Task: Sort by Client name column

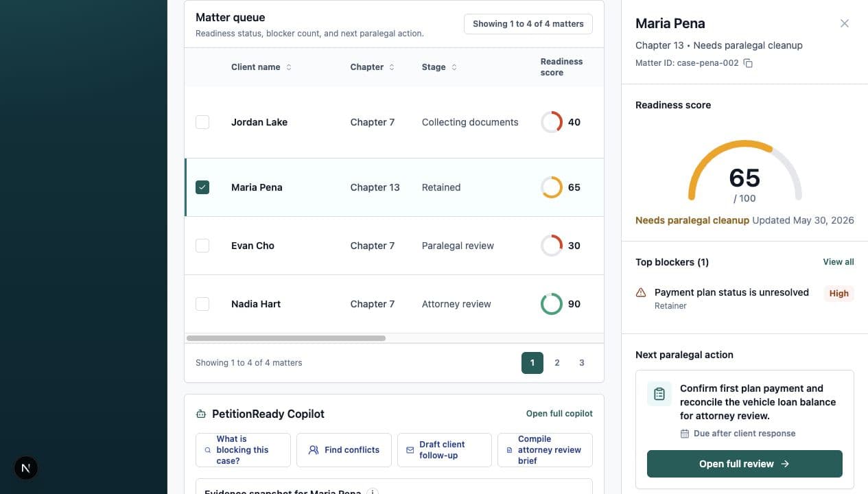Action: click(x=261, y=67)
